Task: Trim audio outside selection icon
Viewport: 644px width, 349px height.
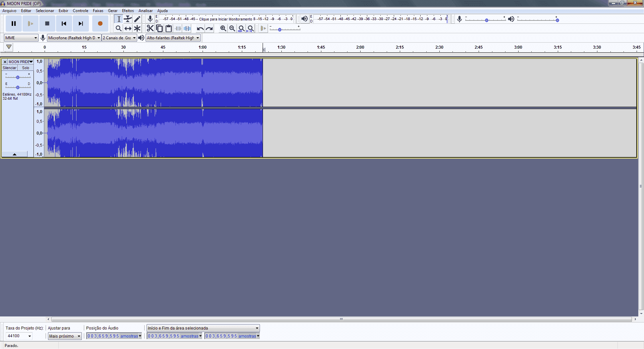Action: [x=178, y=29]
